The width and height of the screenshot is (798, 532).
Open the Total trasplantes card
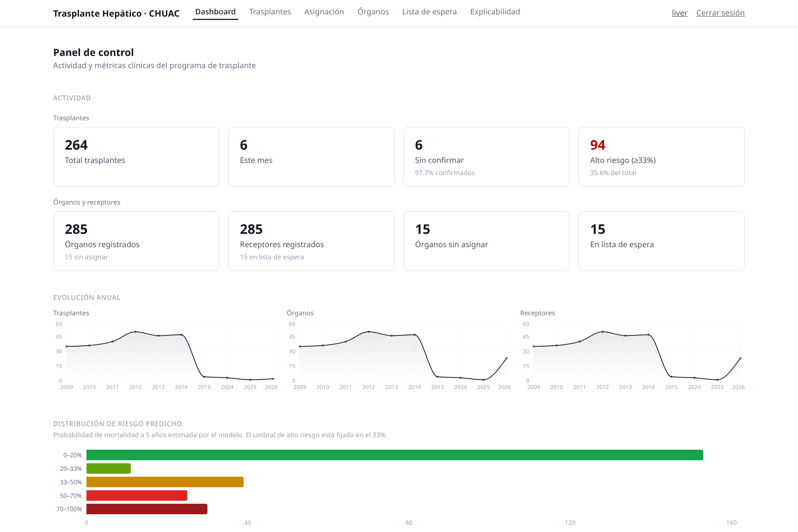click(136, 157)
